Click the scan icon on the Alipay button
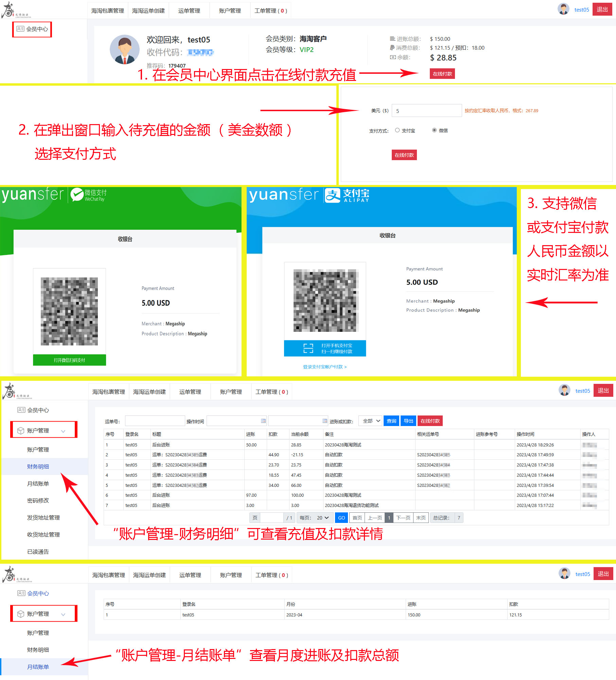The image size is (616, 680). [308, 348]
